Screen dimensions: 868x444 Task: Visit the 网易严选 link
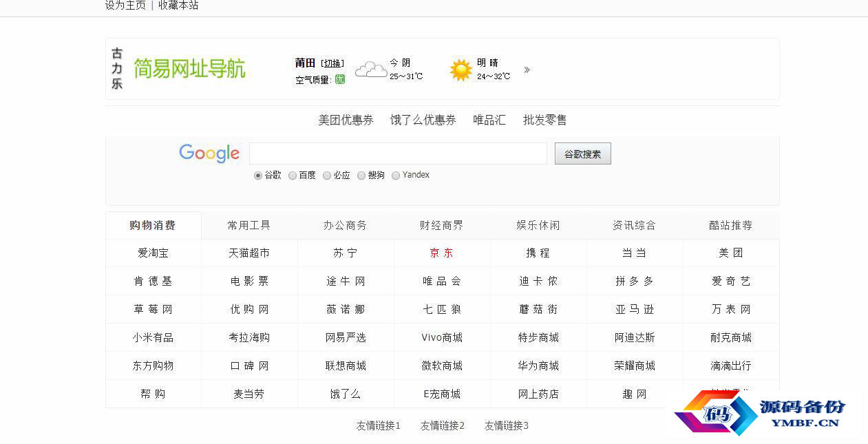point(346,338)
